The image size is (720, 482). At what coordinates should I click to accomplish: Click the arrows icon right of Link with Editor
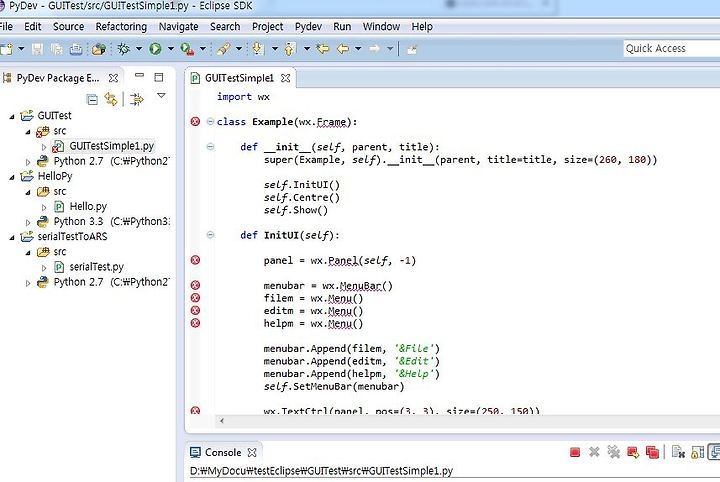pyautogui.click(x=136, y=99)
